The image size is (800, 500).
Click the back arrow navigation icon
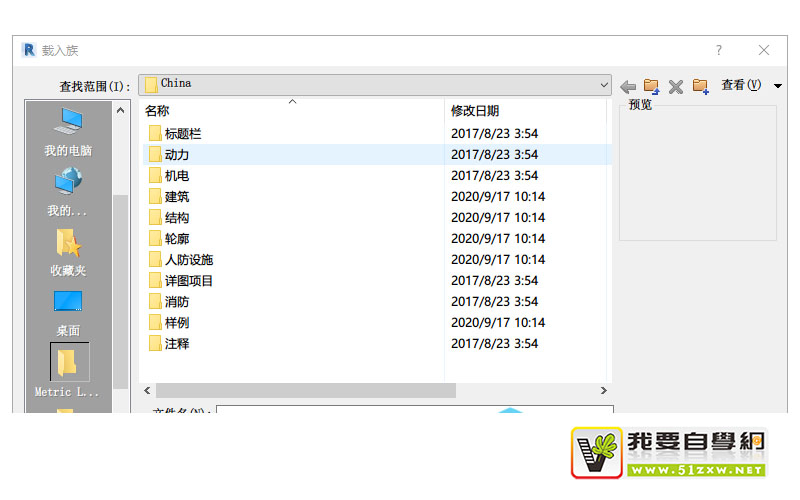click(x=628, y=86)
